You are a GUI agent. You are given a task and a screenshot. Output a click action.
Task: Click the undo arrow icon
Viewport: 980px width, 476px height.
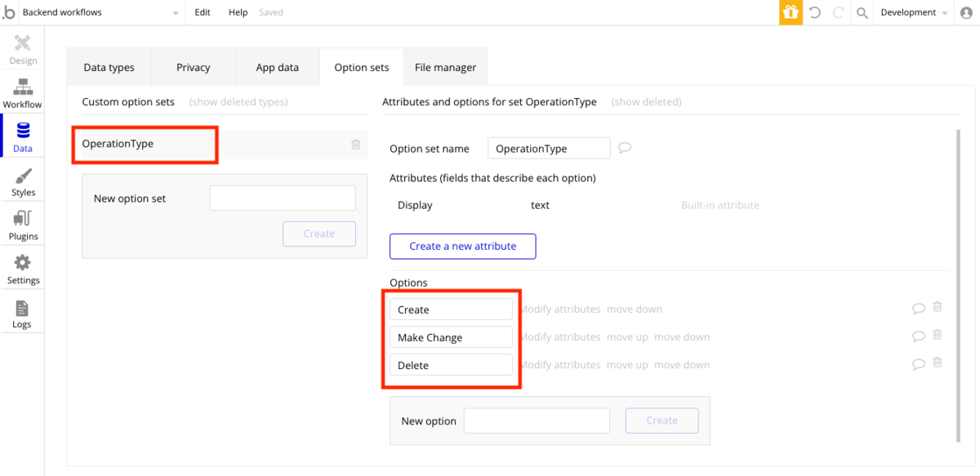(814, 12)
